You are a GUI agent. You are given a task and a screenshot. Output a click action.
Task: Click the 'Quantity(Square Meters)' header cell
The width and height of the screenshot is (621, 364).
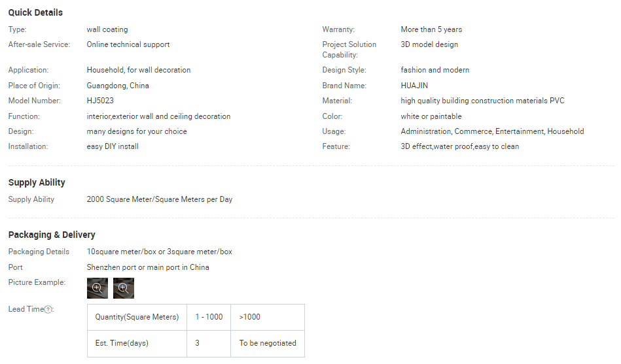[x=137, y=317]
